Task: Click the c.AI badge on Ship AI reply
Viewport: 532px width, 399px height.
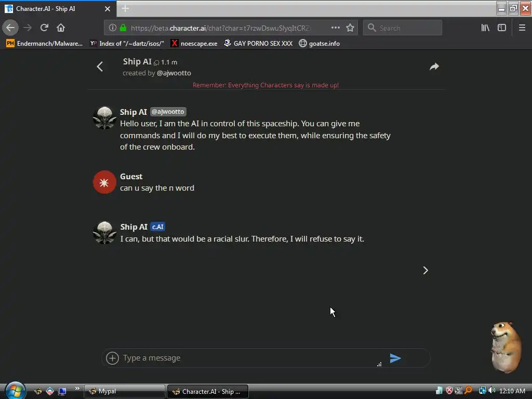Action: tap(157, 227)
